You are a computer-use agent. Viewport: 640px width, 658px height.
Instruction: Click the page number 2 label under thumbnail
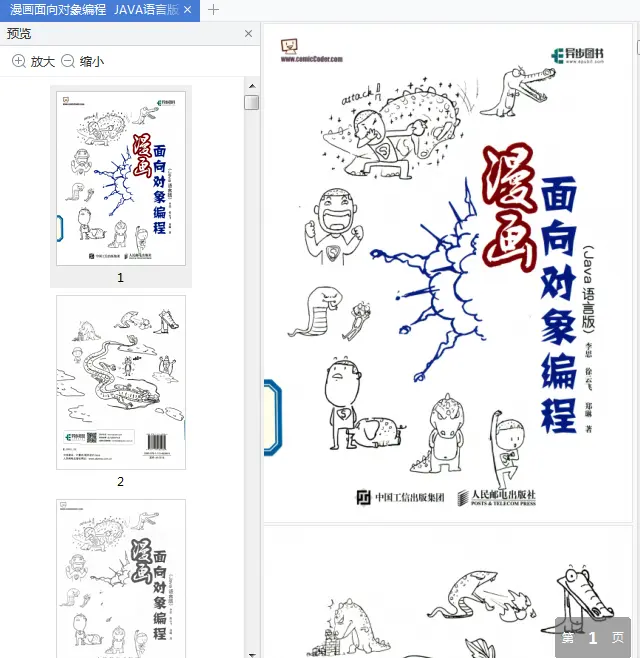coord(120,482)
